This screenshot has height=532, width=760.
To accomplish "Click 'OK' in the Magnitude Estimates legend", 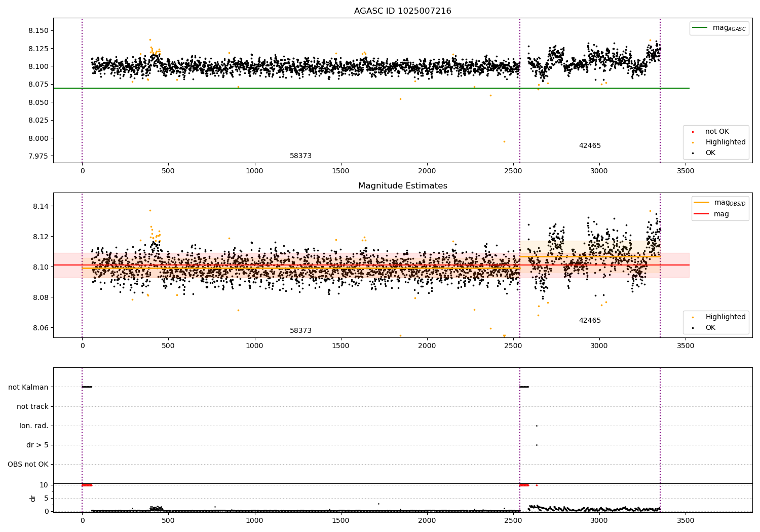I will tap(704, 328).
